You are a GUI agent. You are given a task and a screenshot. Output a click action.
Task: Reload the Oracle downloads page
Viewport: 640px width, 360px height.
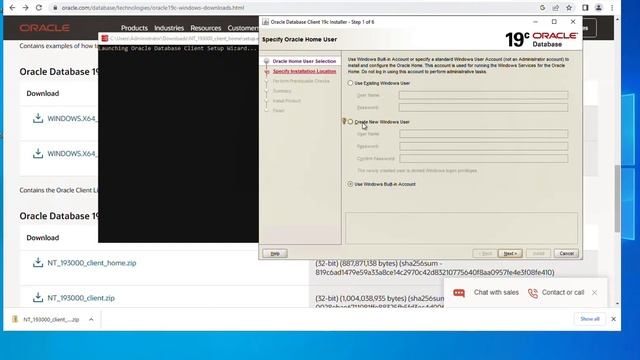click(39, 8)
